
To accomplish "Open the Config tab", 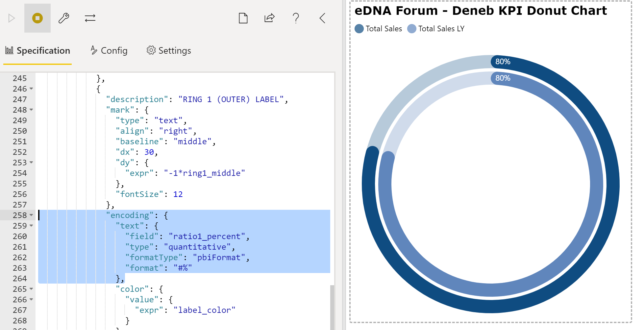I will pos(109,51).
